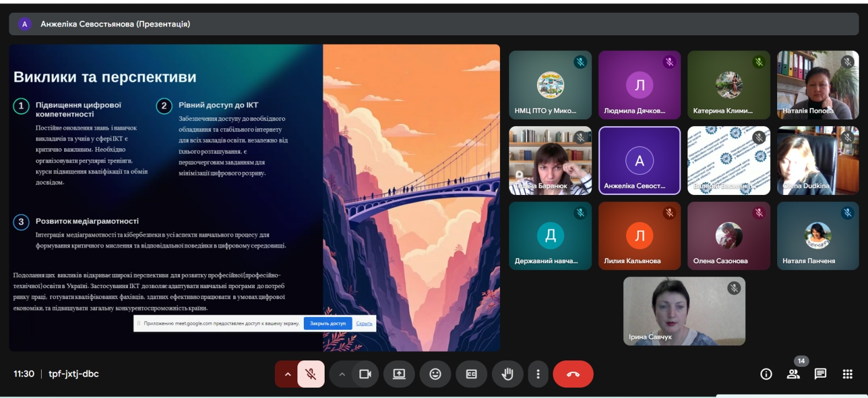Toggle closed captions

[472, 374]
